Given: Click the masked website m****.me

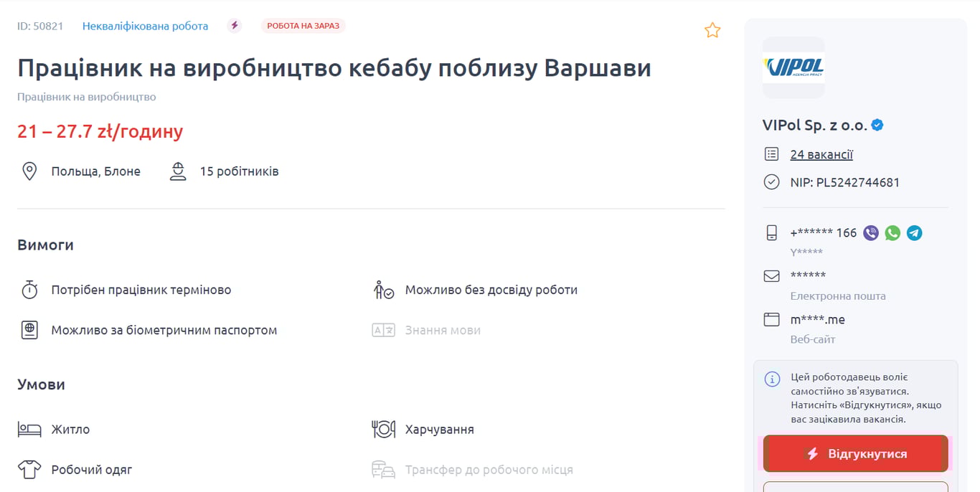Looking at the screenshot, I should point(818,319).
